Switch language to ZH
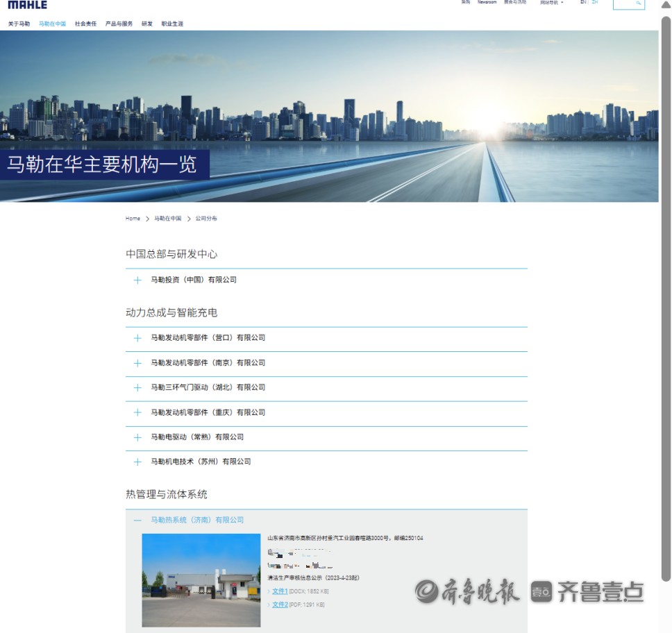 point(595,2)
